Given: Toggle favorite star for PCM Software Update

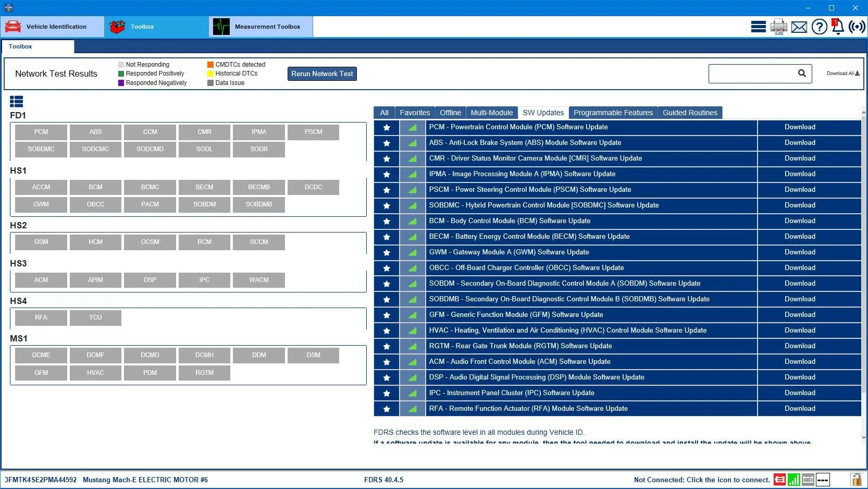Looking at the screenshot, I should 387,127.
